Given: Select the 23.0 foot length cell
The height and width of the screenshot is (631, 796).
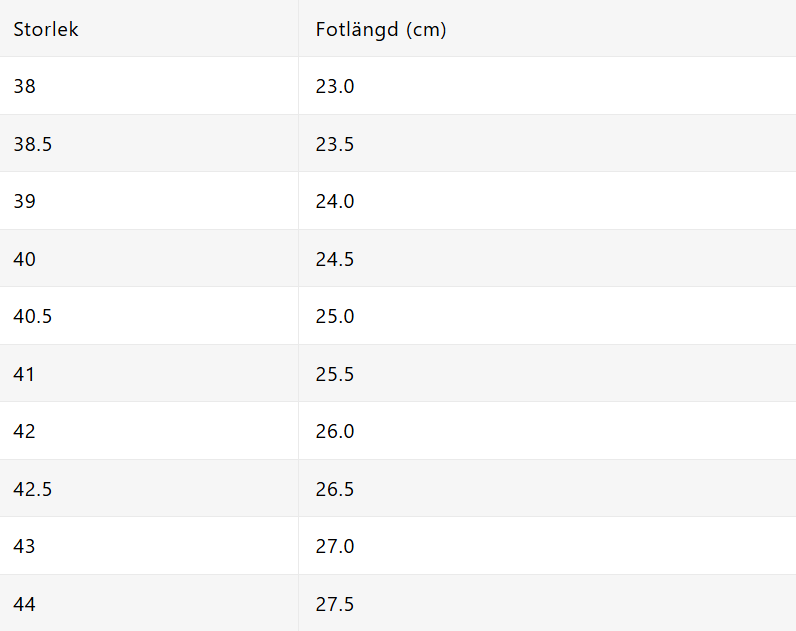Looking at the screenshot, I should click(x=335, y=86).
